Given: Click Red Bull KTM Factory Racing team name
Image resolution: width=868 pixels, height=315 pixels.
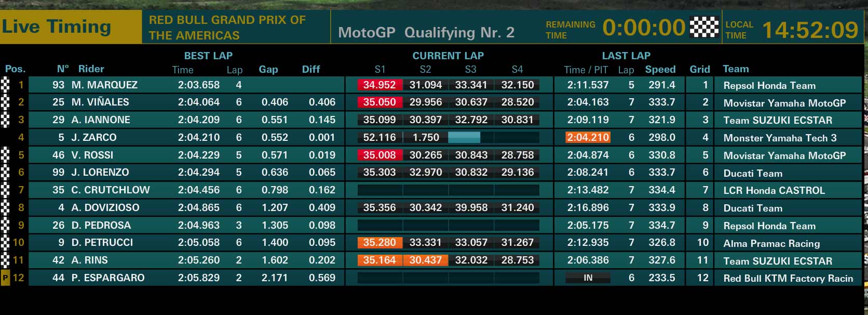Looking at the screenshot, I should pyautogui.click(x=788, y=278).
